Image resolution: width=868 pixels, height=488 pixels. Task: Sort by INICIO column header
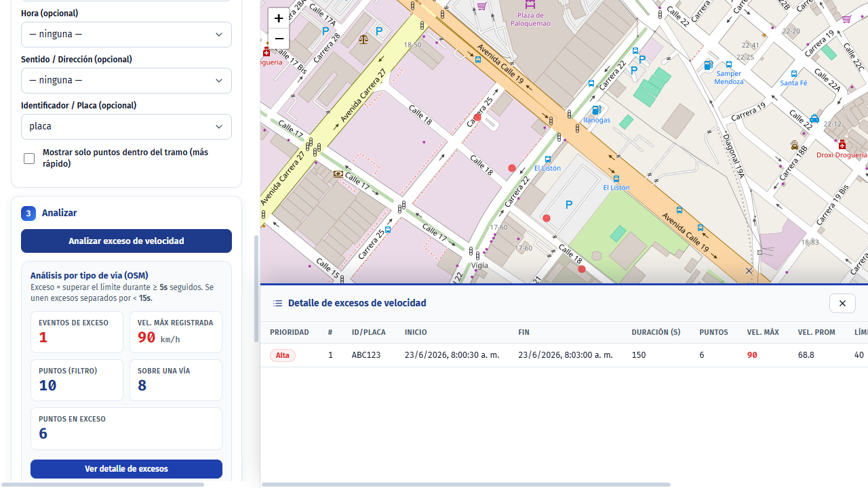(416, 332)
